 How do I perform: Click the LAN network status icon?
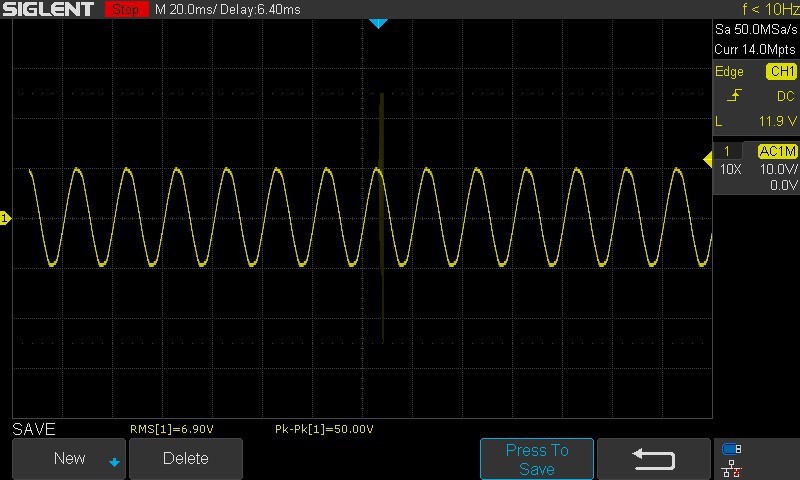coord(732,468)
